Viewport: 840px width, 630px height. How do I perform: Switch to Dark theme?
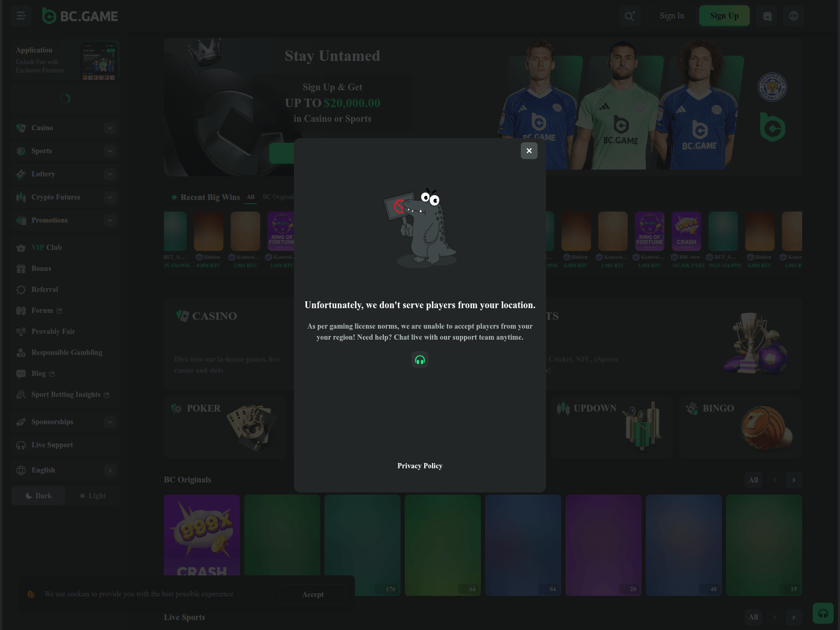(x=38, y=496)
